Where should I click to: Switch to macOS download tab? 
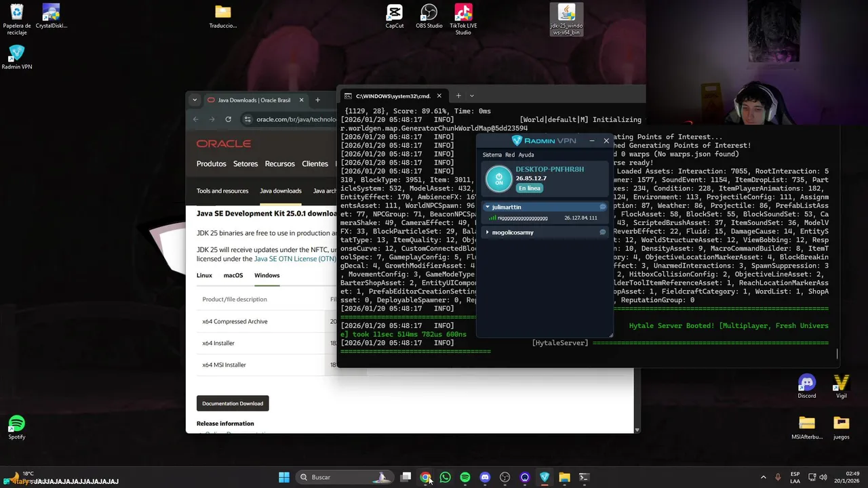click(233, 275)
